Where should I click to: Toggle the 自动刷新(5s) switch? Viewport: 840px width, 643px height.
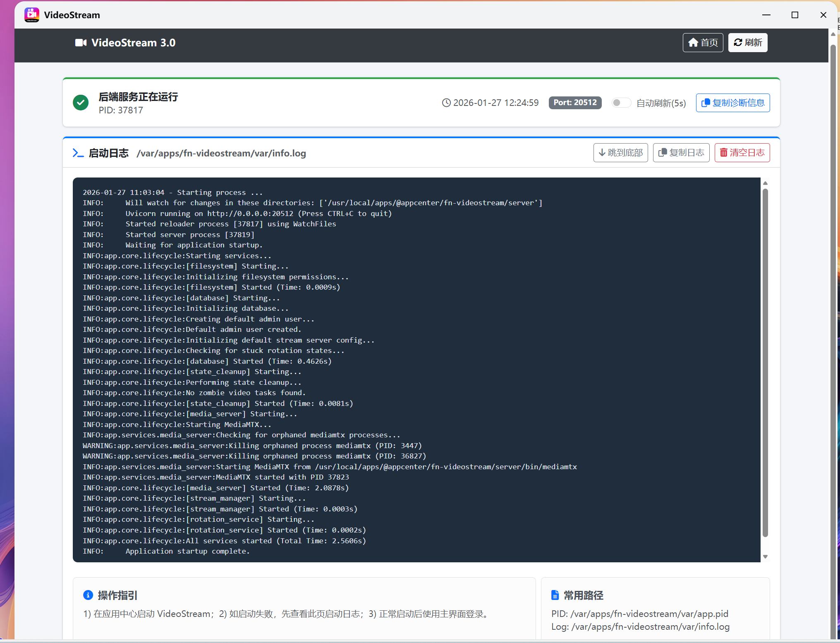pos(621,103)
